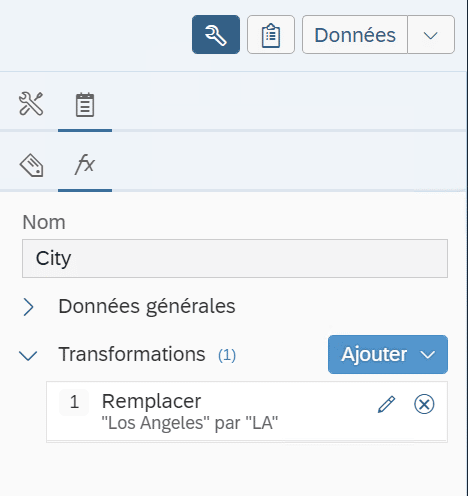Click the Transformations section title

pos(132,354)
